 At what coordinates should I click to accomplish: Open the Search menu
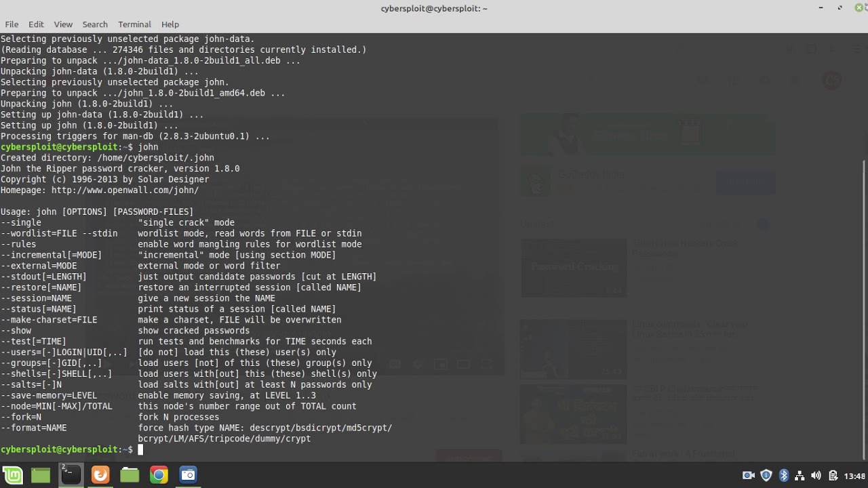click(95, 24)
